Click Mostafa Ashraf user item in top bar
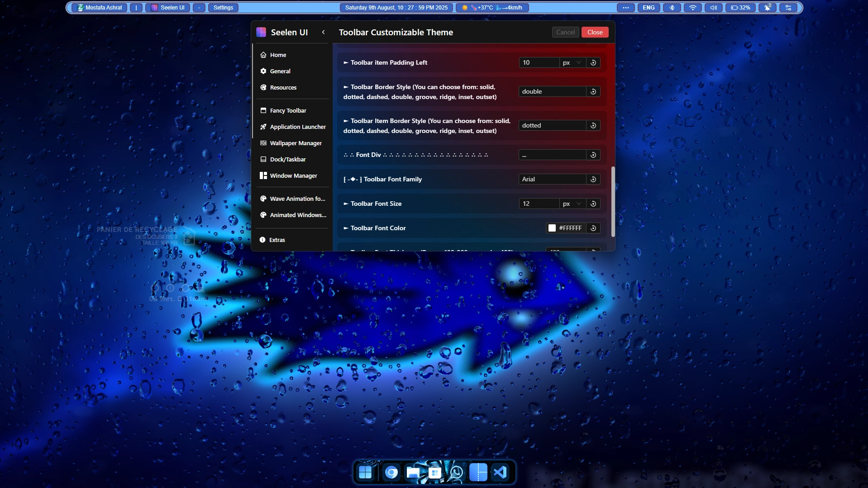 (x=100, y=8)
